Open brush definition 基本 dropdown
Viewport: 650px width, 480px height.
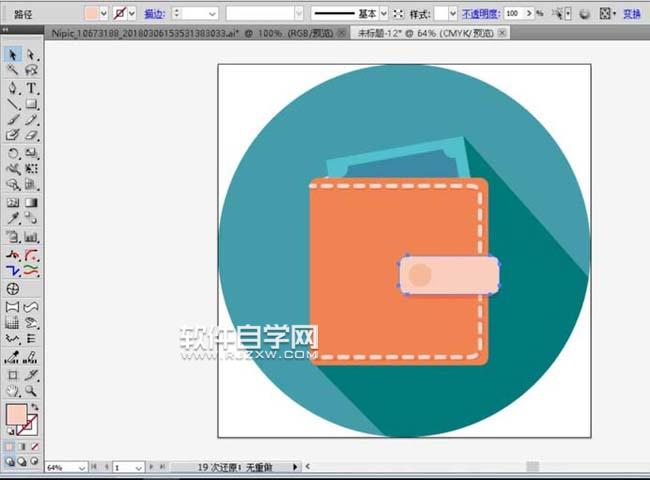(384, 14)
